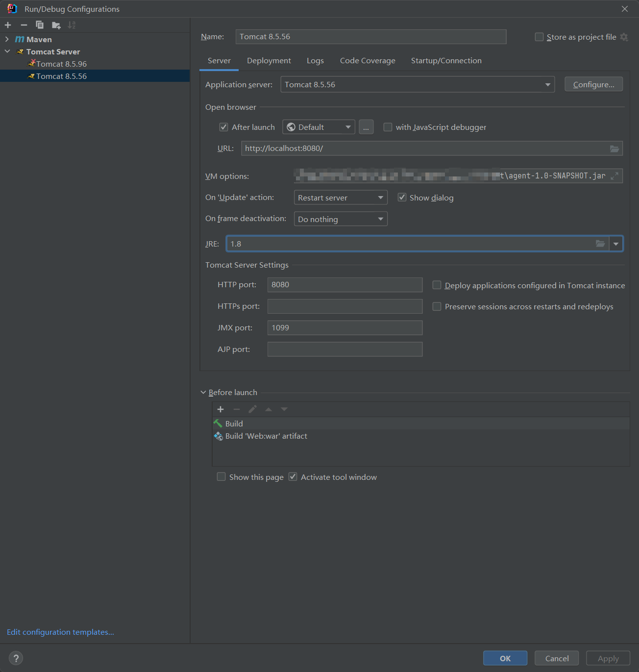Enable Store as project file

coord(539,37)
